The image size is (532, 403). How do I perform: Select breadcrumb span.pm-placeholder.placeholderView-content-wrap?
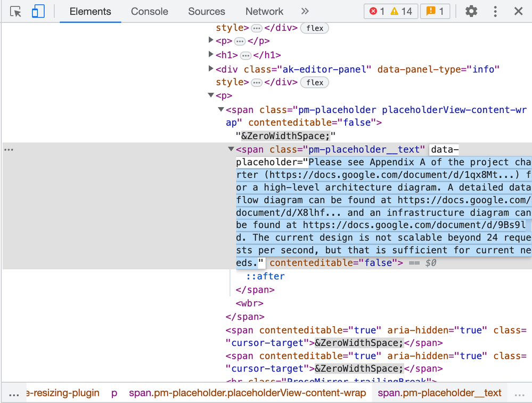[247, 393]
